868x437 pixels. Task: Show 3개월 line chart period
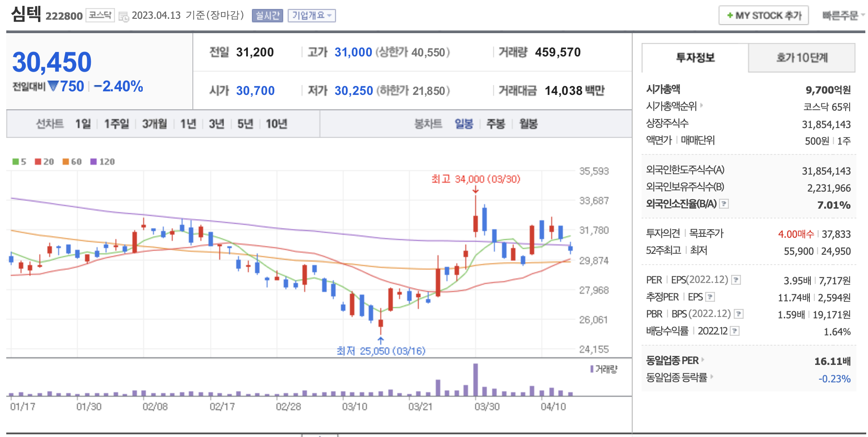pos(154,124)
